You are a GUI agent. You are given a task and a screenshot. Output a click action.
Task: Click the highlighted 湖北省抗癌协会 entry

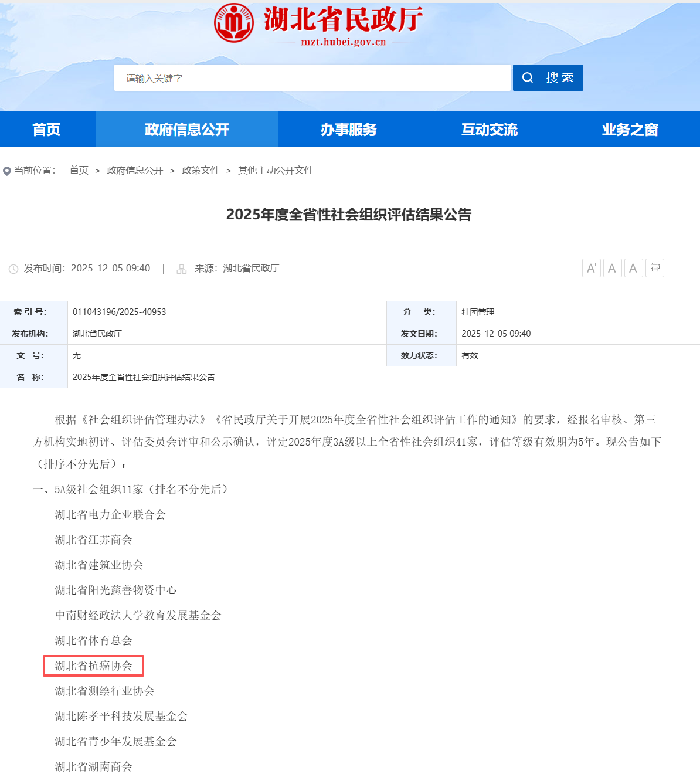point(93,666)
